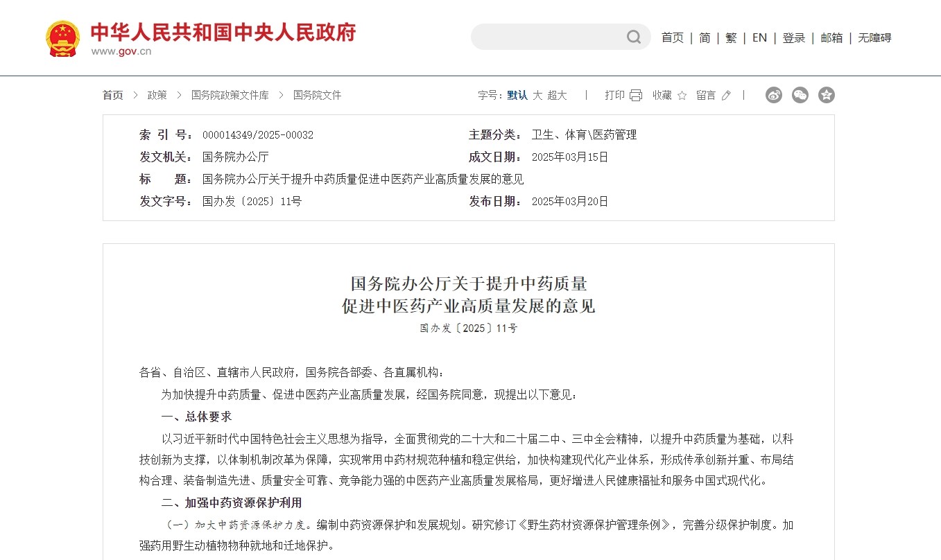Image resolution: width=941 pixels, height=560 pixels.
Task: Share via WeChat icon
Action: [800, 95]
